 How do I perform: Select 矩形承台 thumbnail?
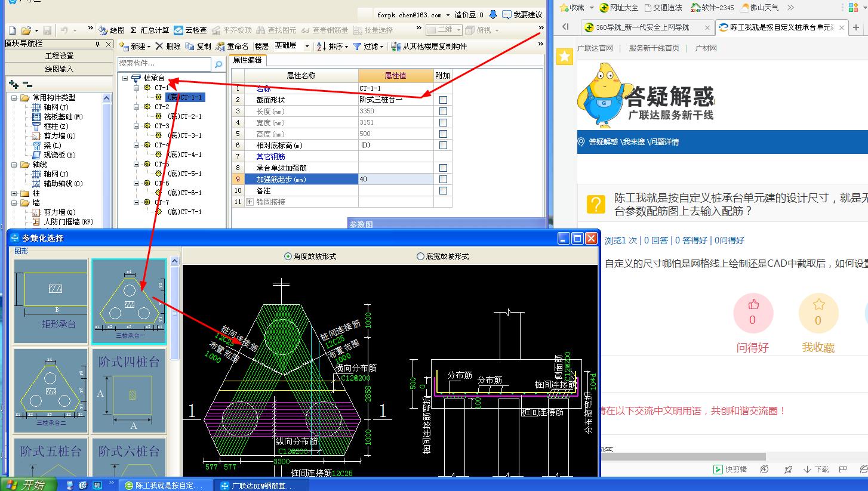pyautogui.click(x=51, y=301)
